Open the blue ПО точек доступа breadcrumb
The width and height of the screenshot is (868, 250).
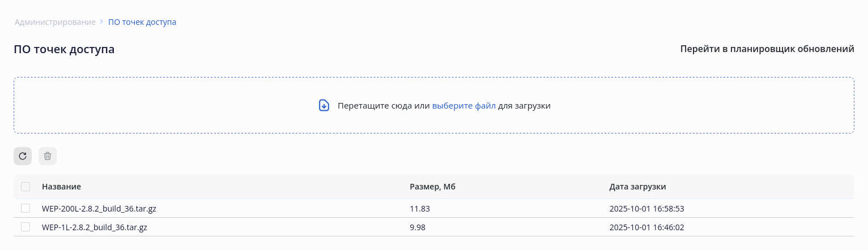(142, 22)
